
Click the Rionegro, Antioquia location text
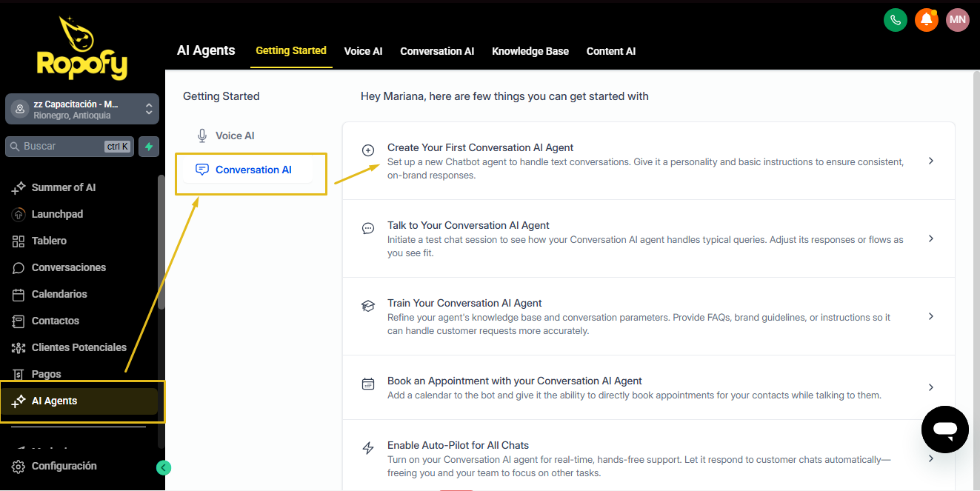(x=72, y=116)
